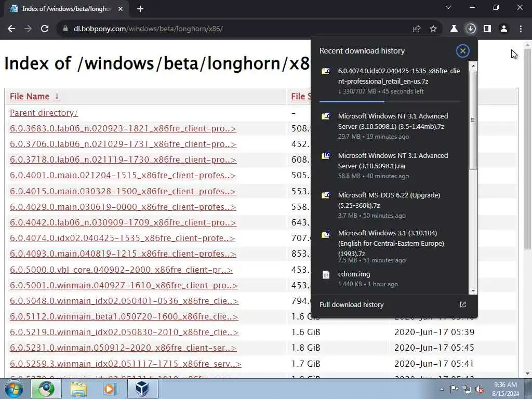
Task: Click the 6.0.4074 download's 7z icon
Action: tap(326, 71)
